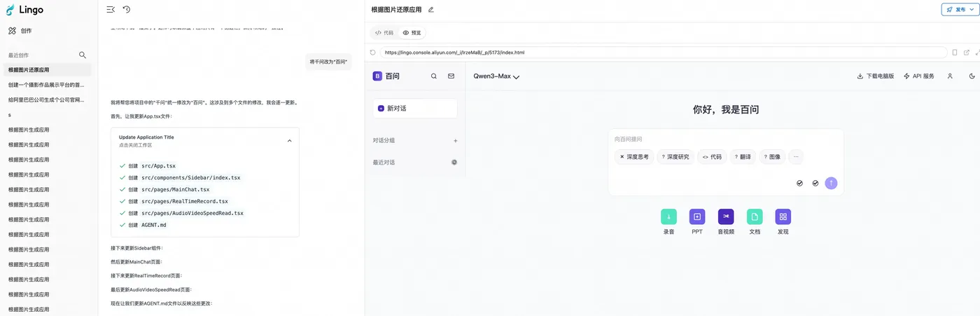
Task: Select the 代码 chip in chat box
Action: (x=712, y=157)
